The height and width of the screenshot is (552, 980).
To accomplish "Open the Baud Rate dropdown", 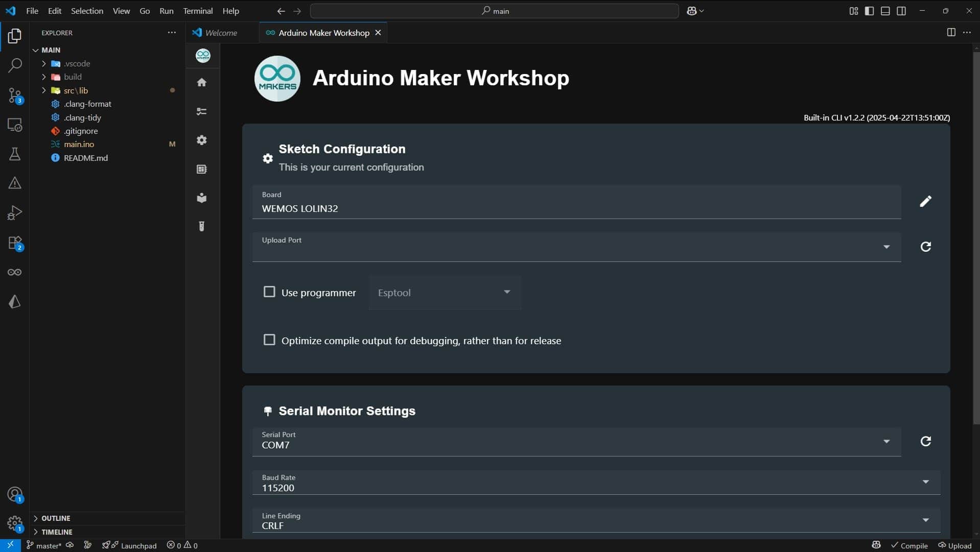I will [x=925, y=482].
